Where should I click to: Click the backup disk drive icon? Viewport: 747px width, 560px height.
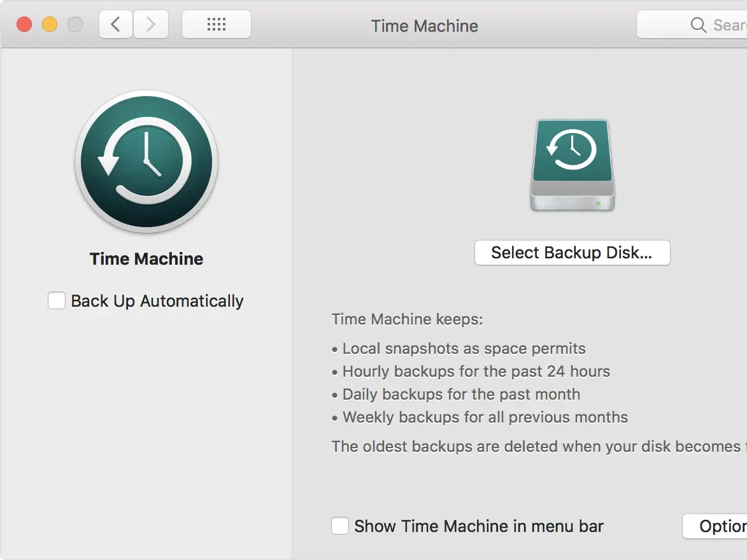pyautogui.click(x=572, y=165)
